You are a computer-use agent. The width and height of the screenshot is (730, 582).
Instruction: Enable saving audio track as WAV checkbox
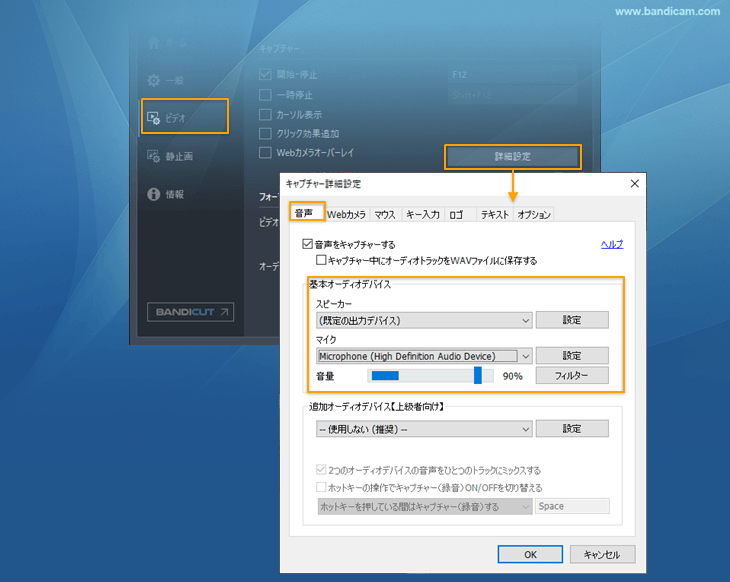[x=321, y=260]
